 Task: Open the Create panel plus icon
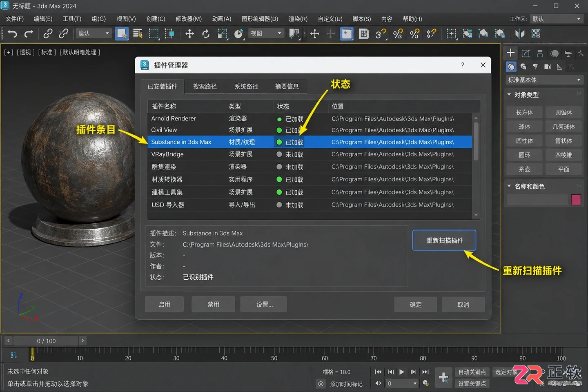click(510, 53)
